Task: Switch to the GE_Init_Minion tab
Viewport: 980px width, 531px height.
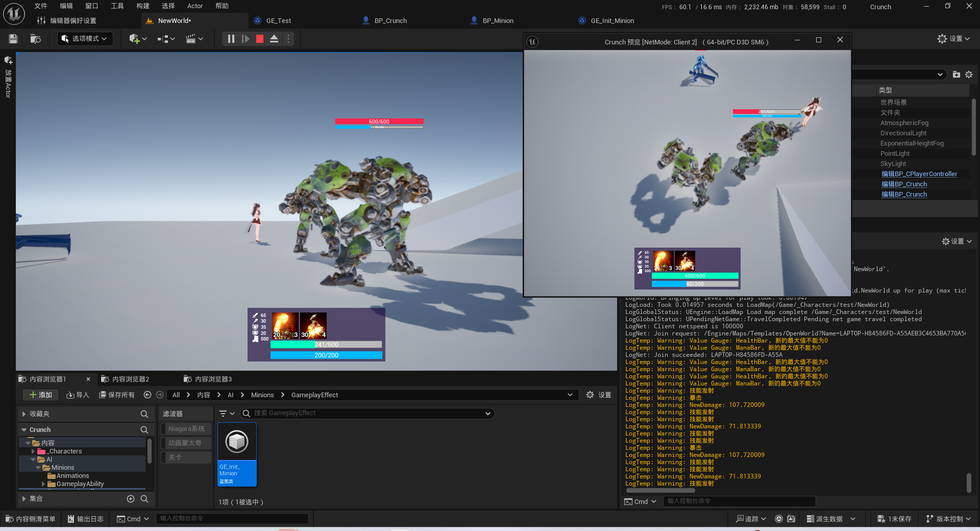Action: 612,21
